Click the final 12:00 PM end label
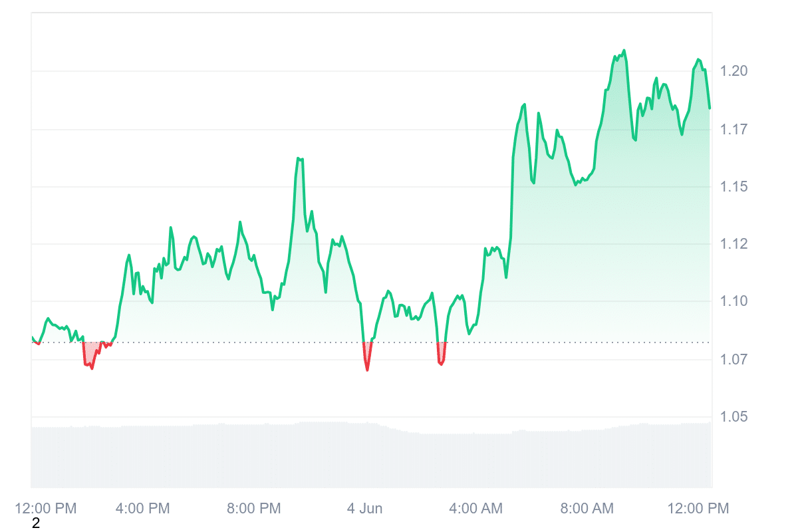 (x=698, y=509)
